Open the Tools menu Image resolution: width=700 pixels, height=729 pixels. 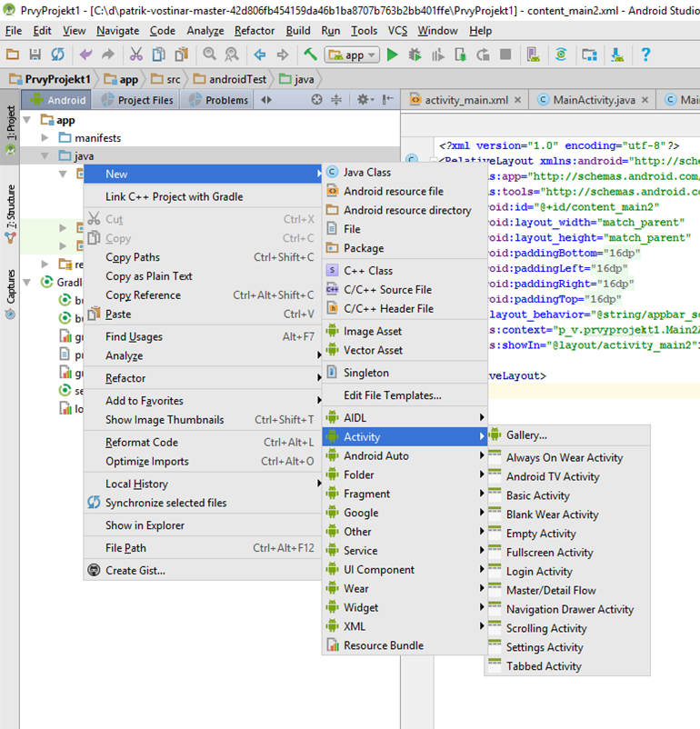click(x=364, y=31)
